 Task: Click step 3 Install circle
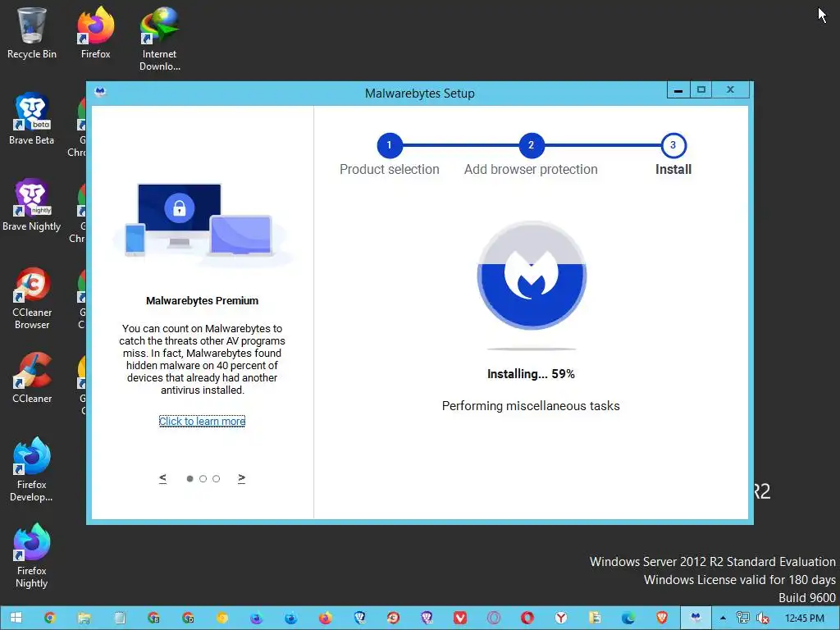click(673, 145)
